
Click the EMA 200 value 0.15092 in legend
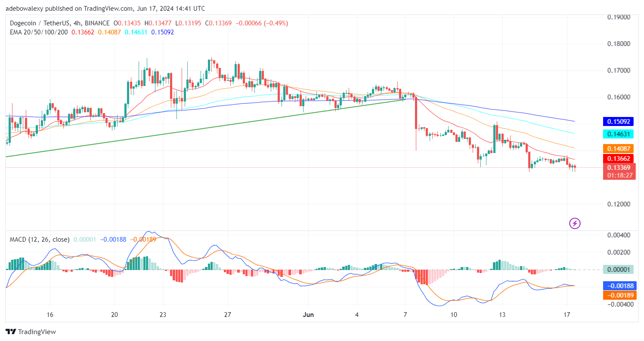click(163, 32)
